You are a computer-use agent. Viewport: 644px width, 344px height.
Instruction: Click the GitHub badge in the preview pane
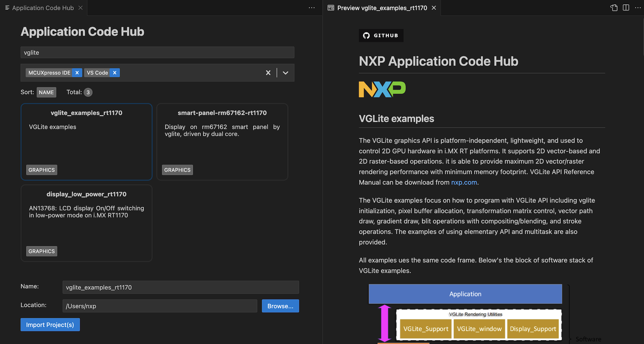click(381, 35)
